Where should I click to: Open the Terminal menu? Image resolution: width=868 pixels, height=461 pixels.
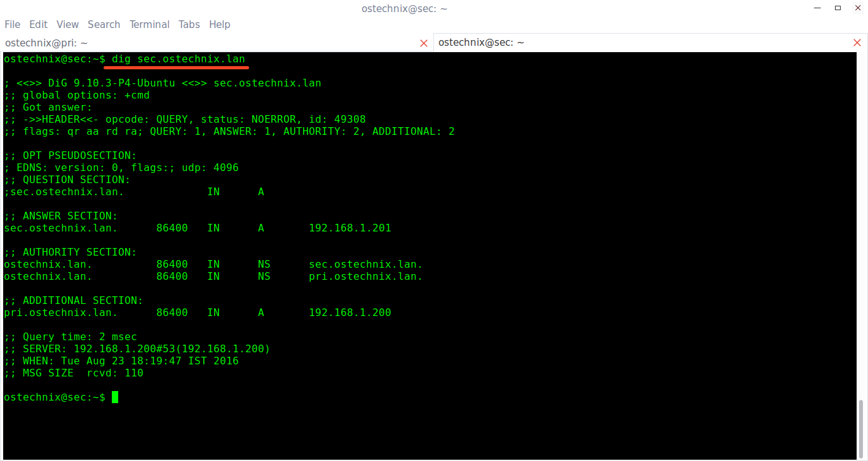pyautogui.click(x=149, y=24)
